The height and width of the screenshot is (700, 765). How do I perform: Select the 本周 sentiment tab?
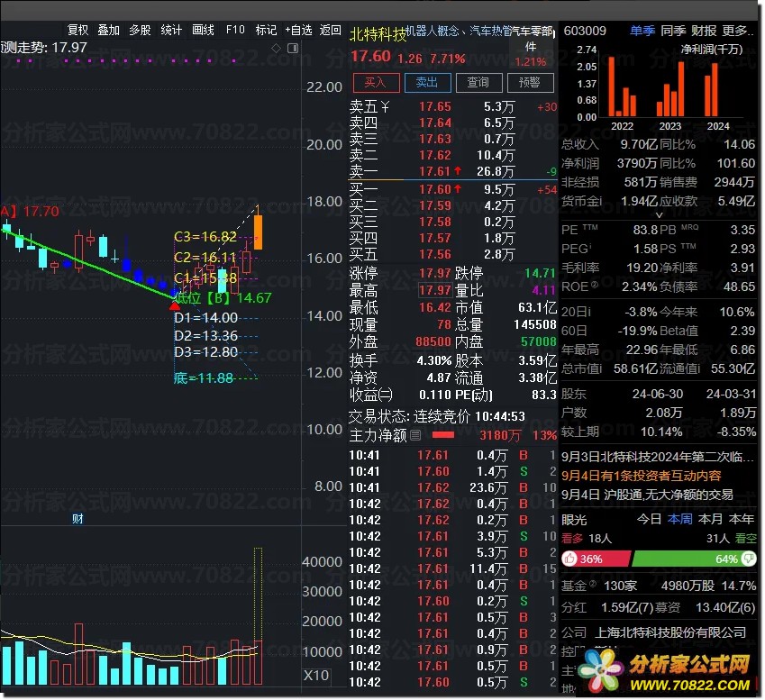pos(680,519)
